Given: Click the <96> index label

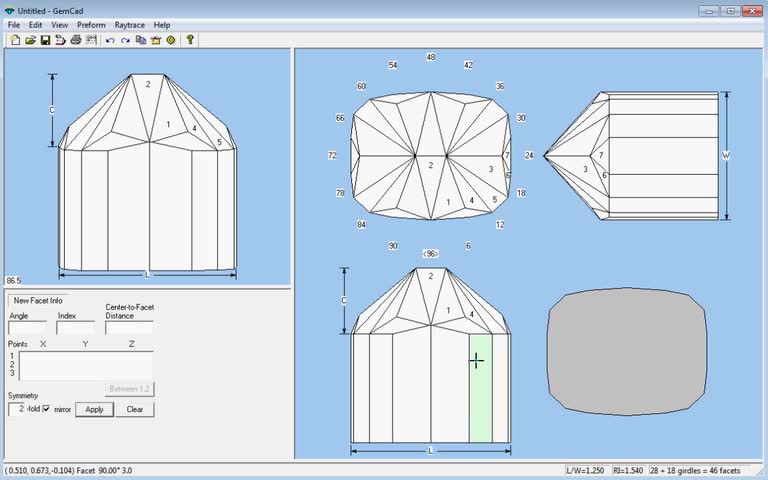Looking at the screenshot, I should (x=431, y=254).
